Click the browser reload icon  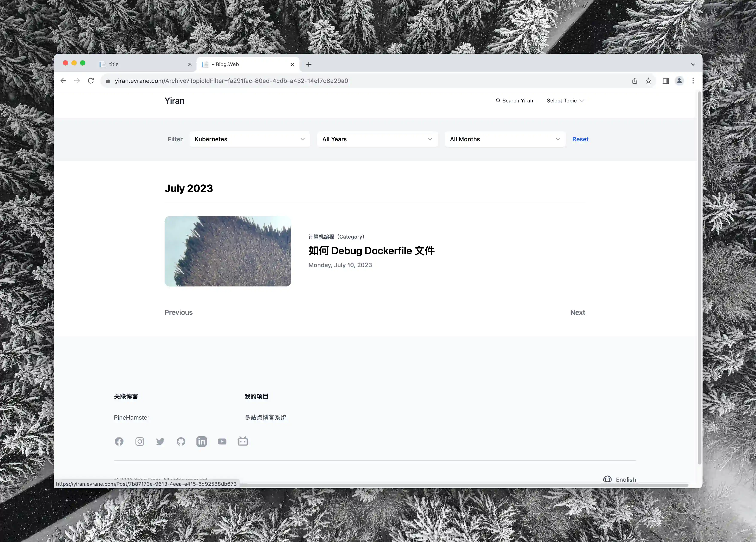pyautogui.click(x=91, y=81)
